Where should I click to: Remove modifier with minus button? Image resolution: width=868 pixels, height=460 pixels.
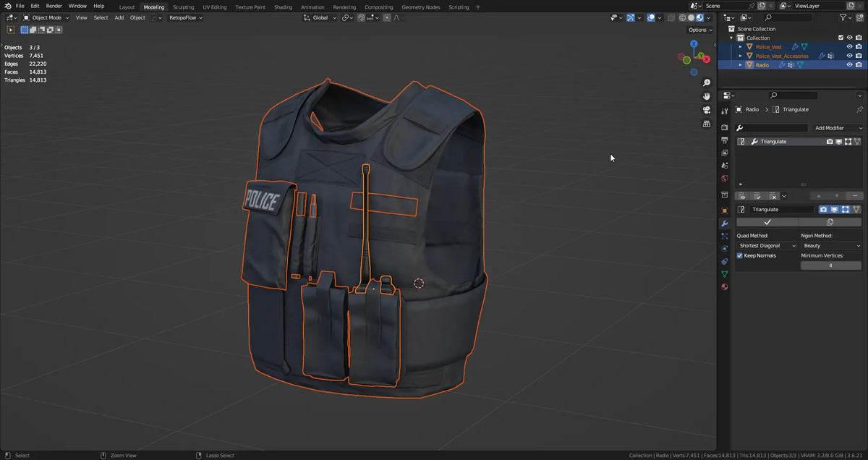pos(856,196)
